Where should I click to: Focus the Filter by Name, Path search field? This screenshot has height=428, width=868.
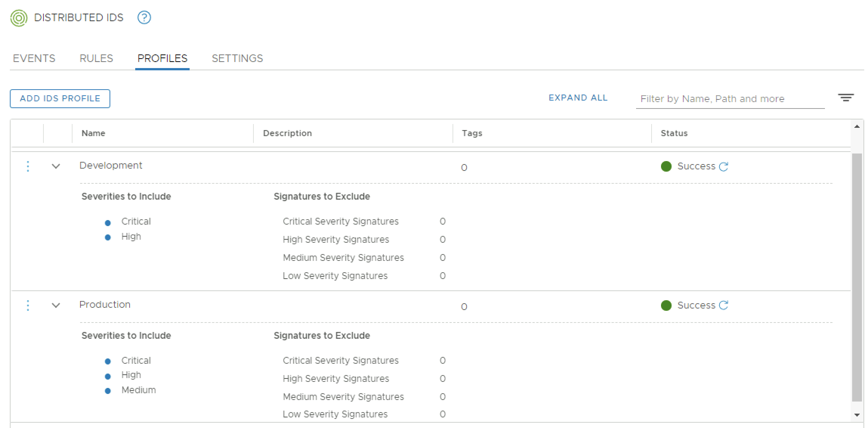pyautogui.click(x=730, y=99)
